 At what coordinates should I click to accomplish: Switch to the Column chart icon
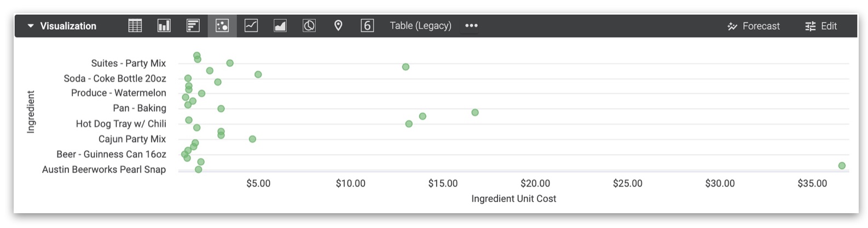coord(164,26)
